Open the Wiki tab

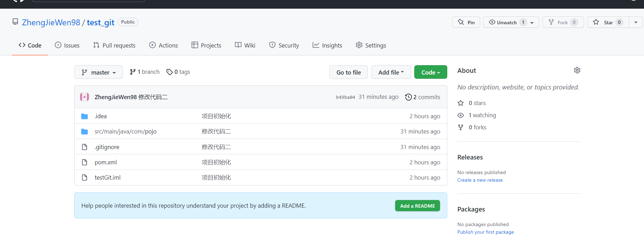pos(245,45)
